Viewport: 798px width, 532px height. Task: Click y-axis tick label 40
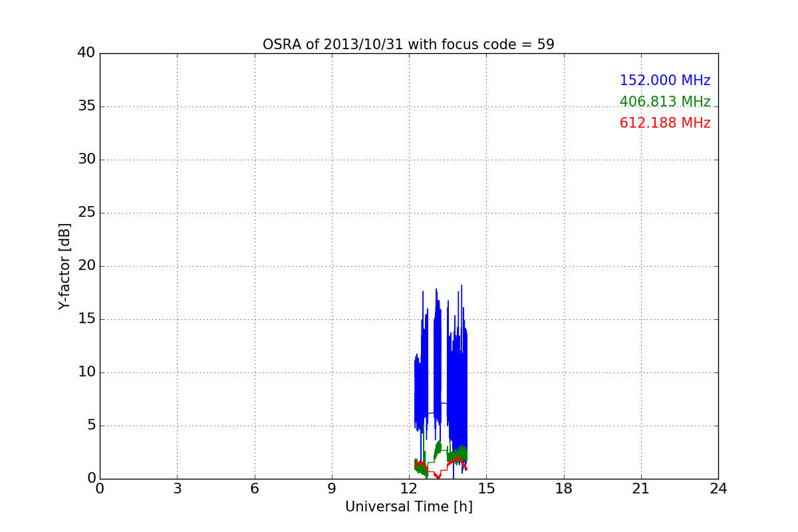(x=86, y=53)
